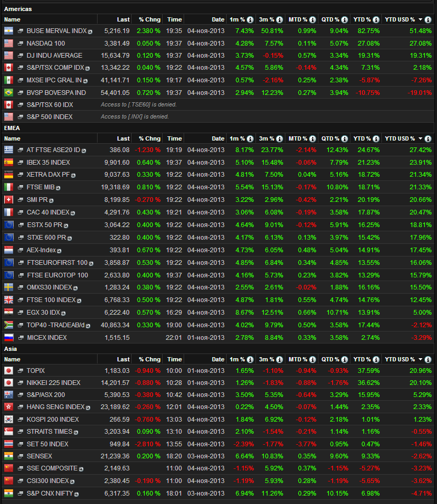Sort Asia table by Date column
Viewport: 437px width, 504px height.
(x=218, y=359)
